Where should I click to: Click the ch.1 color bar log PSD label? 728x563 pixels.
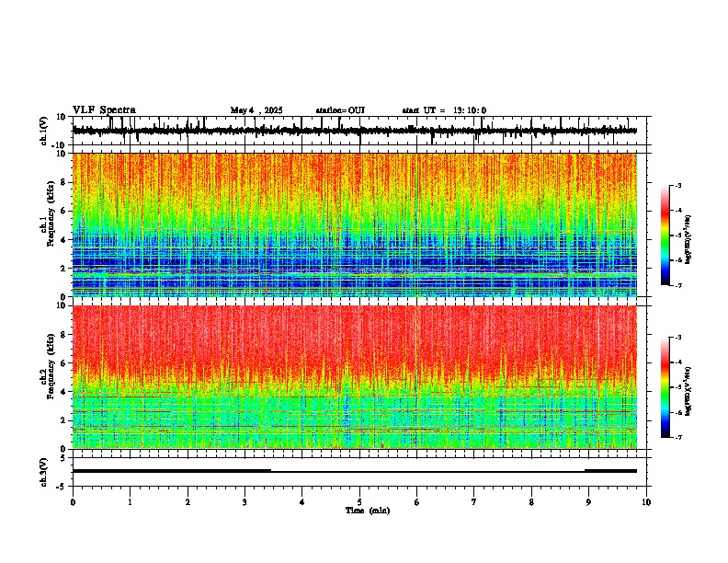(688, 239)
